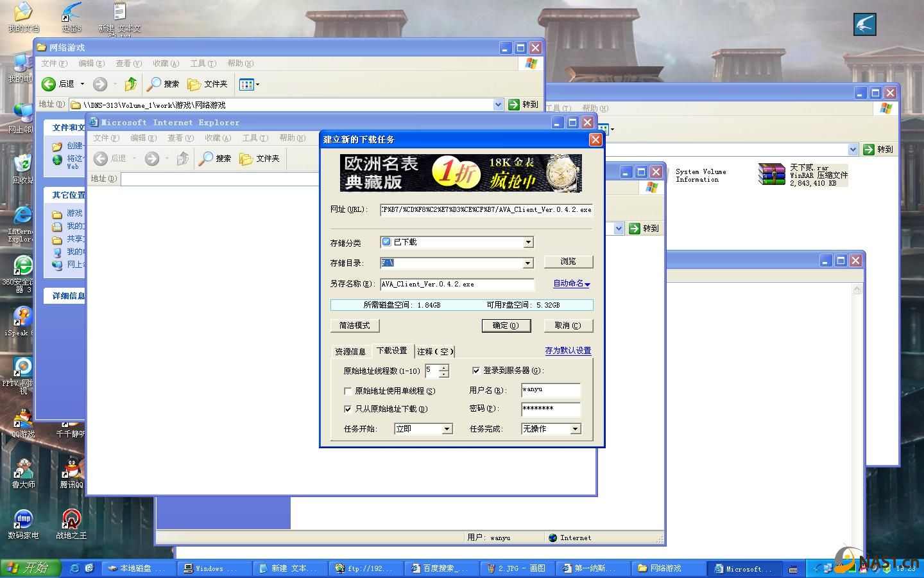Click 搜索 icon in Microsoft Internet Explorer window
Image resolution: width=924 pixels, height=578 pixels.
tap(216, 159)
